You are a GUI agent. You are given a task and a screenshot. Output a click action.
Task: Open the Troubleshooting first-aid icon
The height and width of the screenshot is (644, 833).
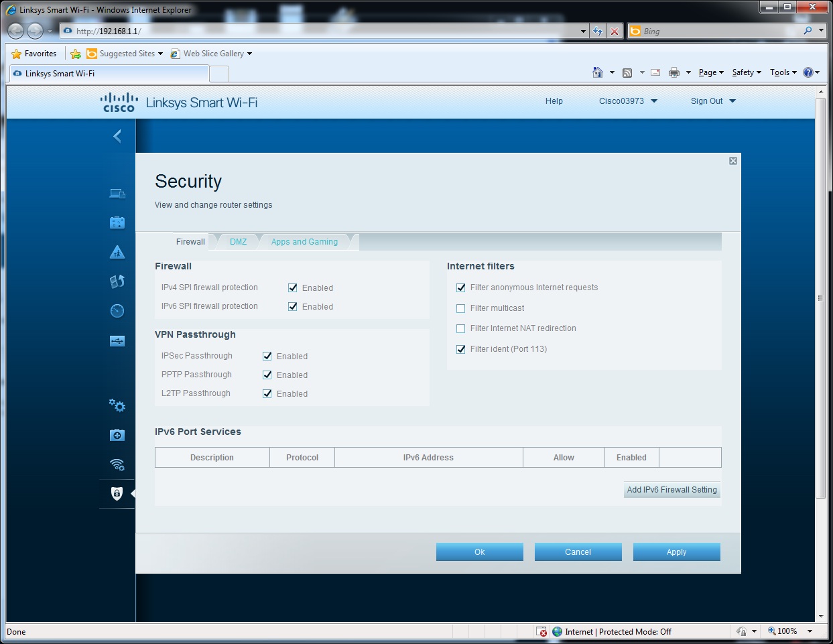tap(117, 435)
